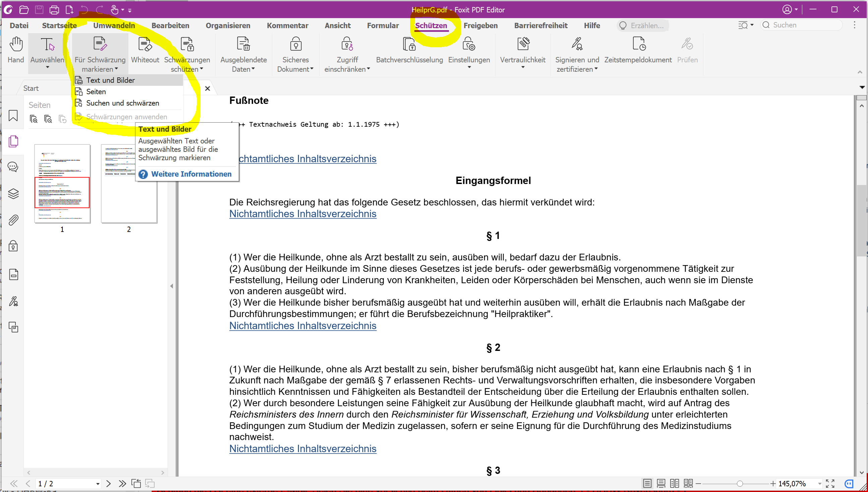This screenshot has height=492, width=868.
Task: Open zoom level dropdown 145,07%
Action: point(819,484)
